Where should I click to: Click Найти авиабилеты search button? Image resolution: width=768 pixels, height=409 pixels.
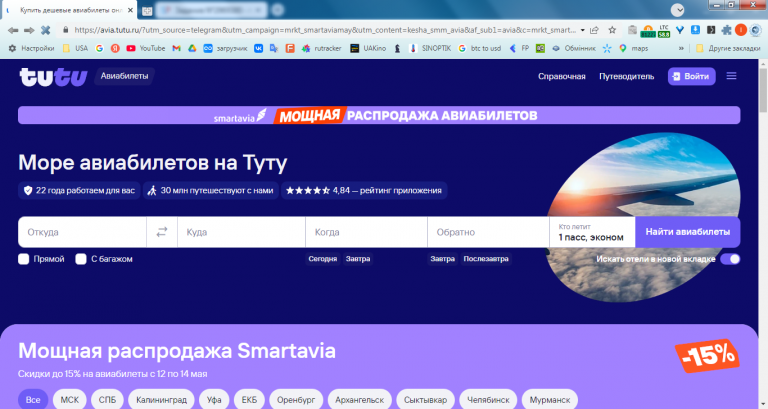688,232
